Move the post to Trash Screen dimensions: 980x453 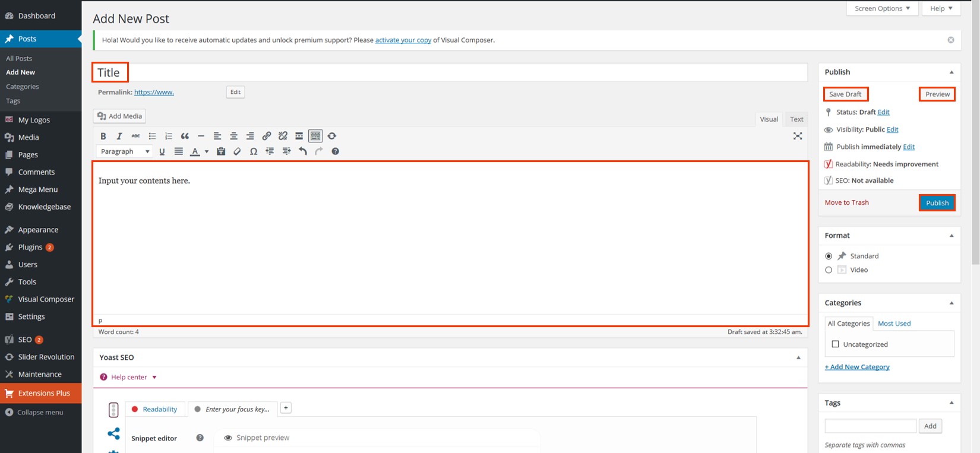tap(846, 202)
